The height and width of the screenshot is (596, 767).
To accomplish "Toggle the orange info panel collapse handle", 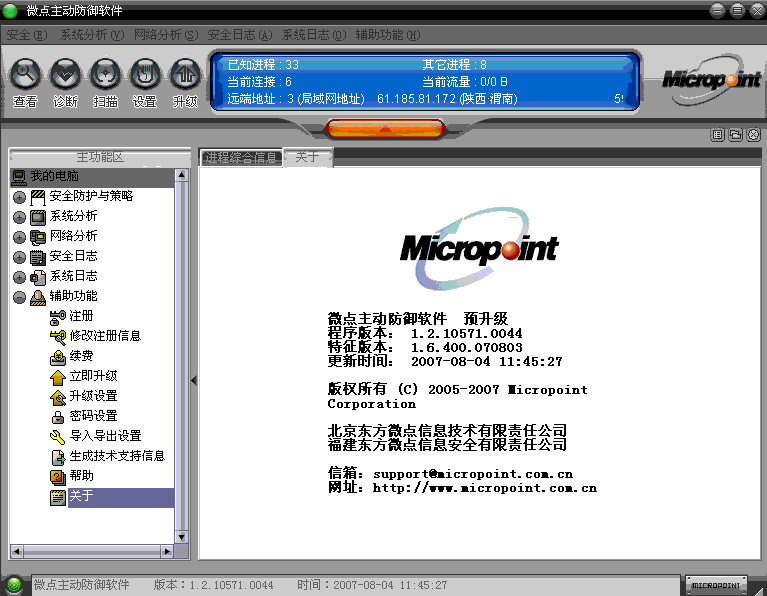I will (x=385, y=129).
